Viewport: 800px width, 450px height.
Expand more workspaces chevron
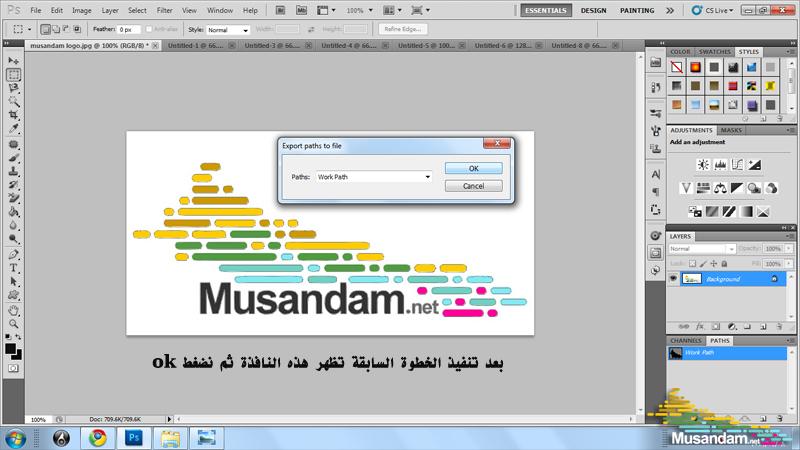tap(670, 10)
